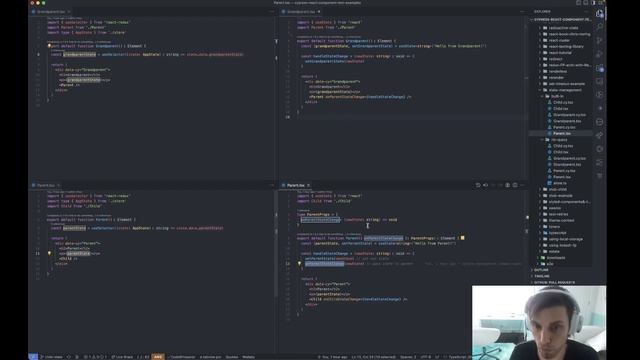Open the Source Control view in activity bar
This screenshot has width=640, height=360.
point(600,40)
